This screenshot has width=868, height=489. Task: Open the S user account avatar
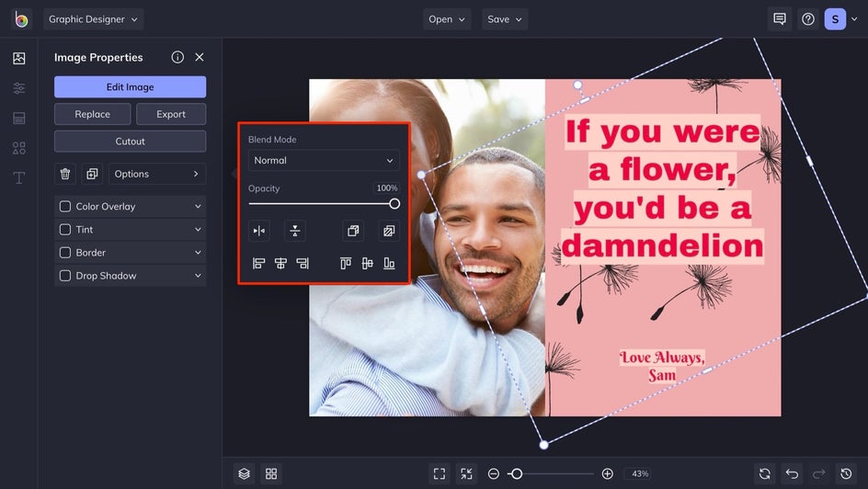click(x=835, y=19)
